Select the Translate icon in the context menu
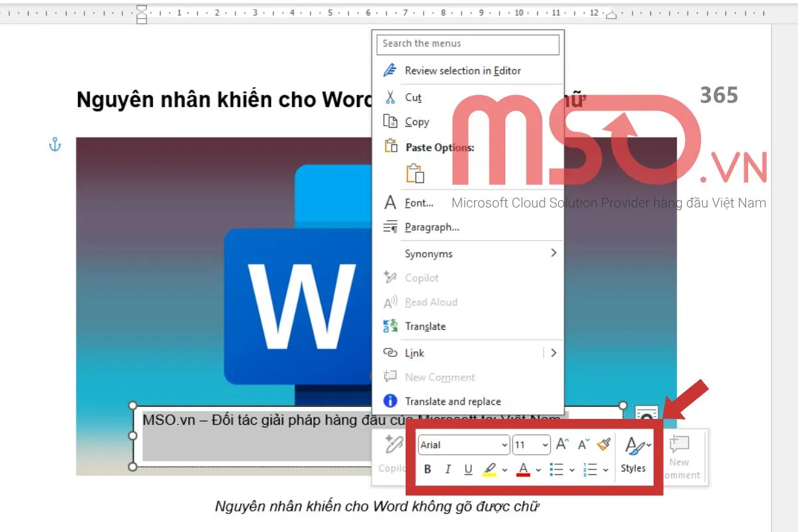Viewport: 798px width, 532px height. (391, 326)
